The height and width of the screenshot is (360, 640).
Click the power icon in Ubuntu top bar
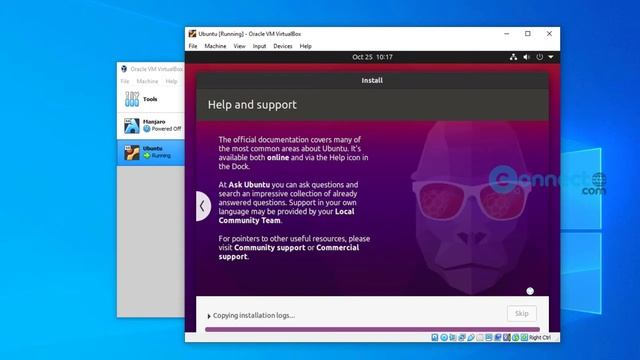[x=540, y=57]
